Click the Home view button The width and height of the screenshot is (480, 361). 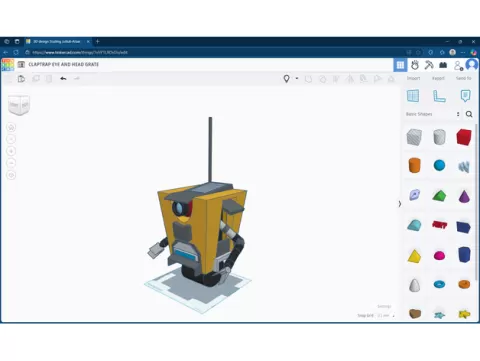11,127
